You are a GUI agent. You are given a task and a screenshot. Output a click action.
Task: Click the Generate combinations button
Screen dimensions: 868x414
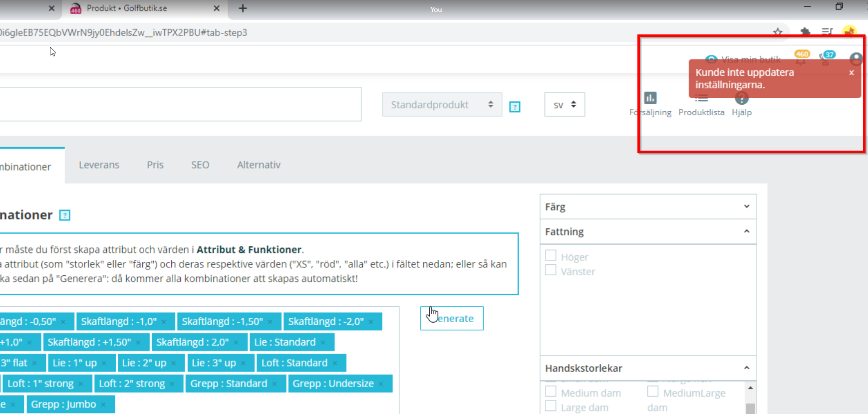click(x=452, y=318)
